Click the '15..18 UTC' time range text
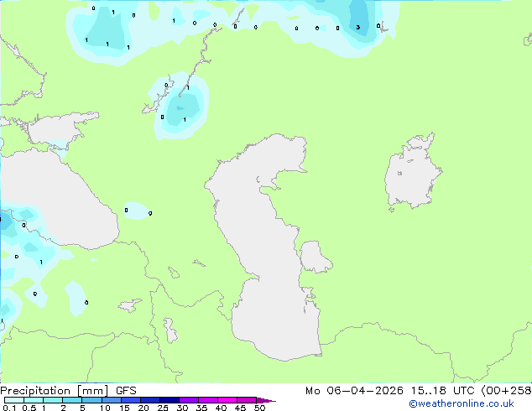The height and width of the screenshot is (411, 532). point(442,391)
